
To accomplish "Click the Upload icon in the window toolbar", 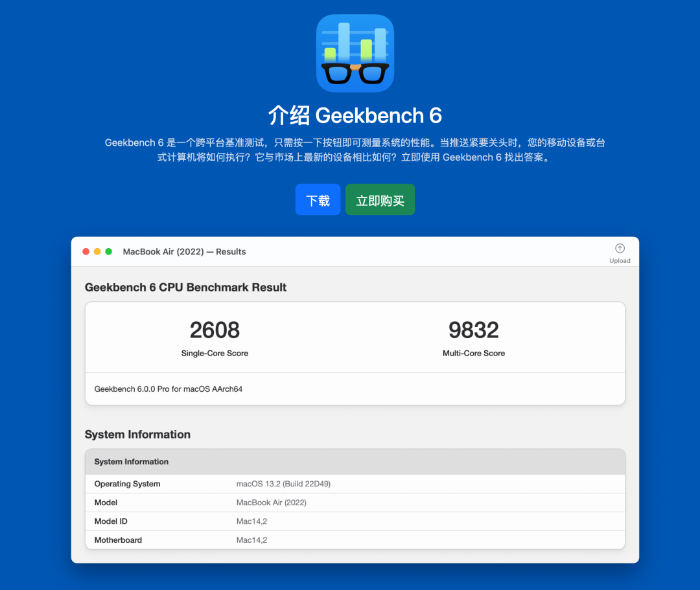I will coord(620,248).
